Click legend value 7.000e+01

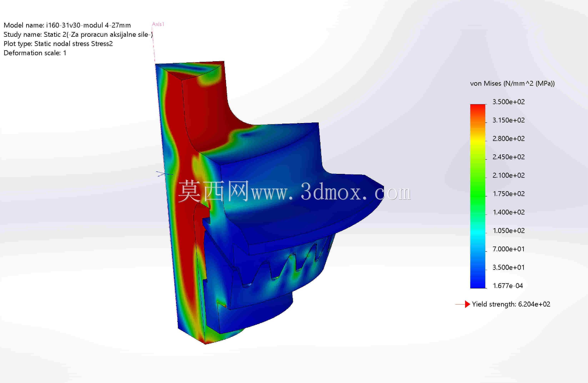click(x=508, y=249)
